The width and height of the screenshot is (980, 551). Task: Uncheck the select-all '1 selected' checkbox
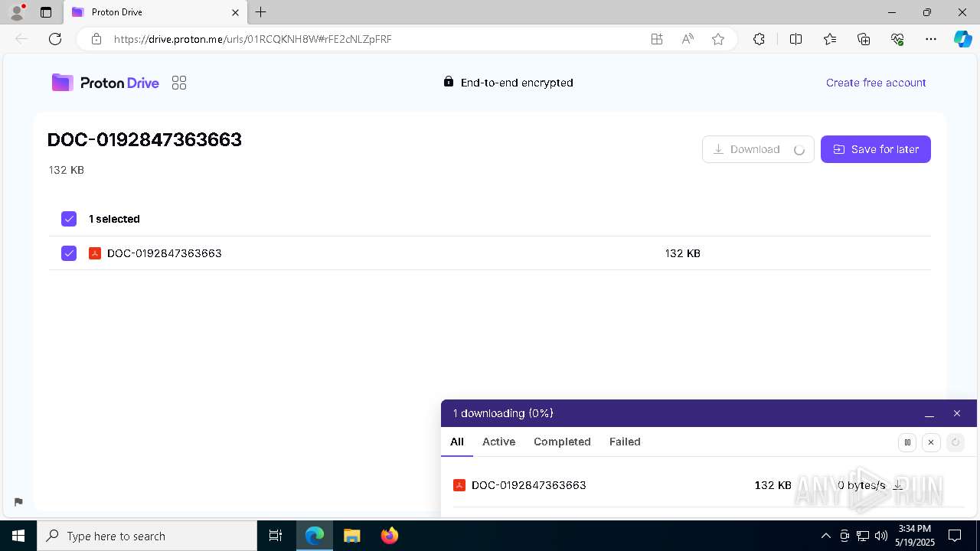tap(69, 219)
